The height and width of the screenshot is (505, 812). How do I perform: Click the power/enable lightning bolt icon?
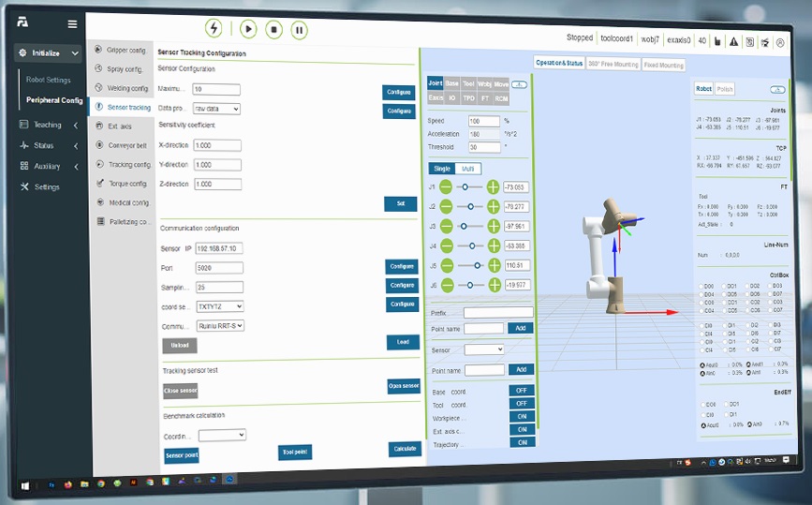pyautogui.click(x=214, y=28)
